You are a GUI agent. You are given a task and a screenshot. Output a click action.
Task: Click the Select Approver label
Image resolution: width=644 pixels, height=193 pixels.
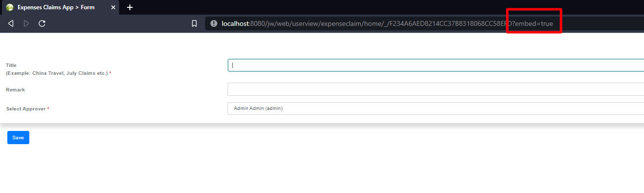(x=27, y=108)
